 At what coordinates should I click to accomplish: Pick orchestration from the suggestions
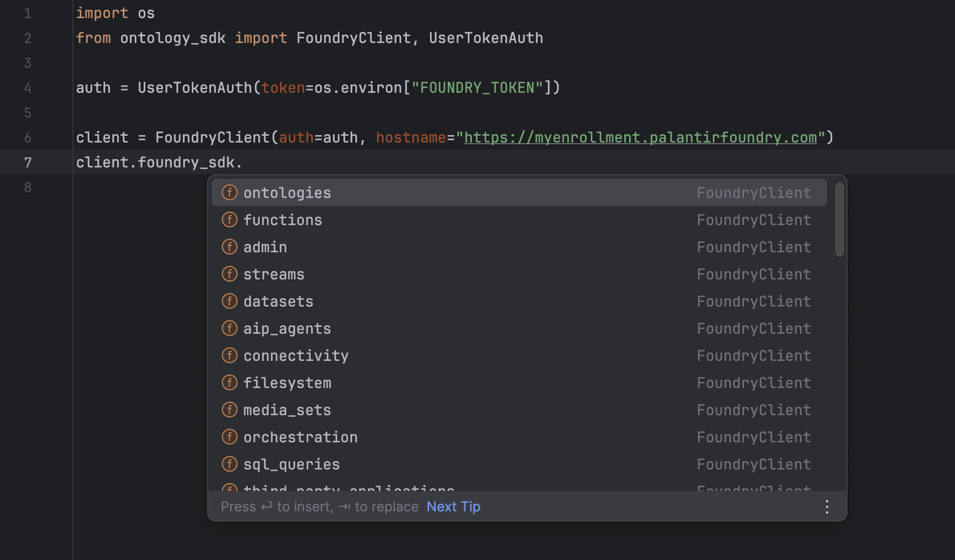(519, 437)
